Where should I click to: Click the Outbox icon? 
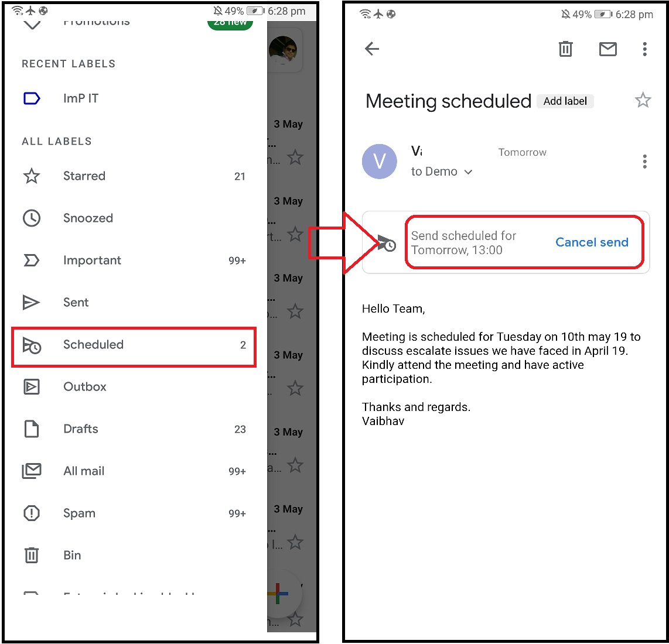point(32,386)
